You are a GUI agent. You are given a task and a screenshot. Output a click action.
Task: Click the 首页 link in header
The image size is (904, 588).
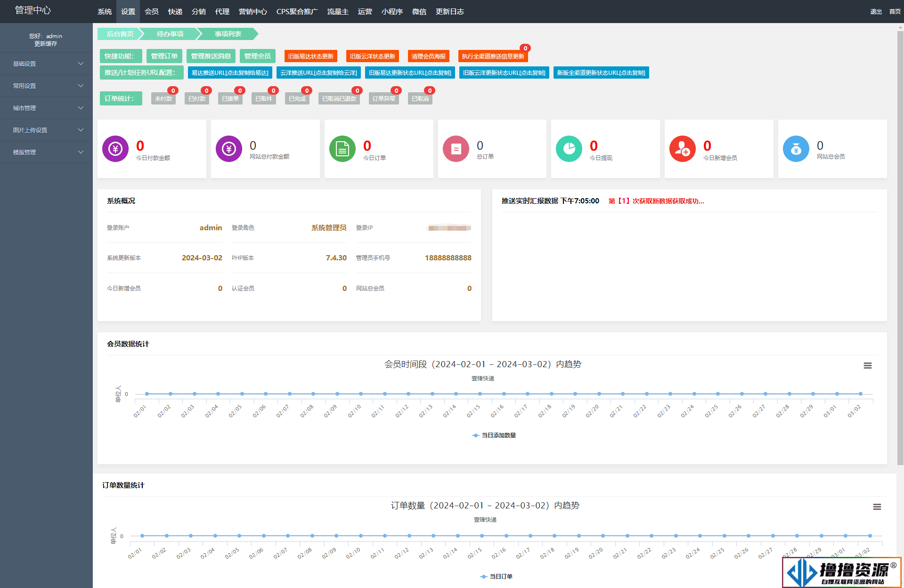pyautogui.click(x=895, y=12)
